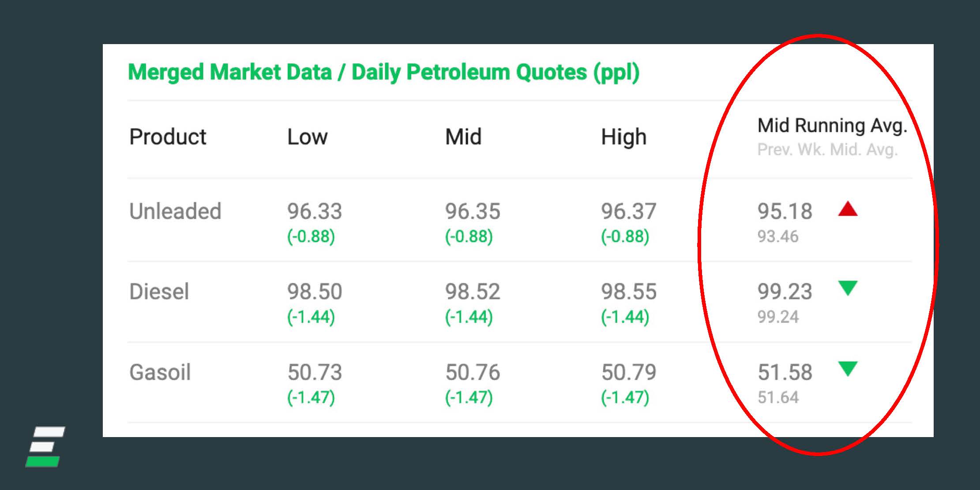Click the Mid column header

463,137
